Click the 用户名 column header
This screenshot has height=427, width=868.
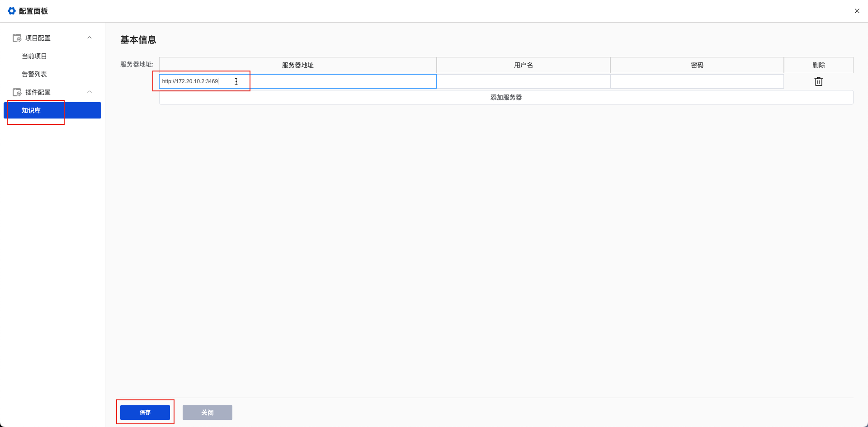(524, 65)
